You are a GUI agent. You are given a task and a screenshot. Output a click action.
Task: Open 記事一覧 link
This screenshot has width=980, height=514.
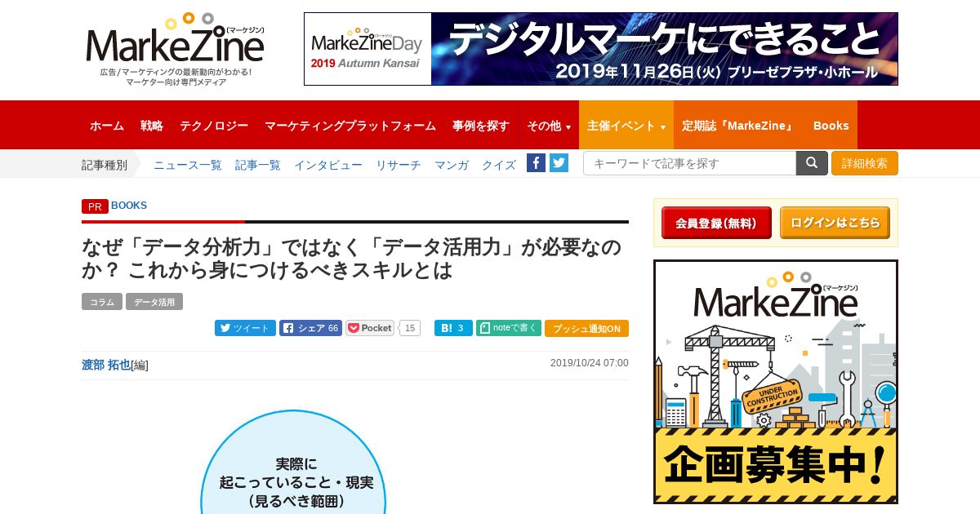point(258,165)
